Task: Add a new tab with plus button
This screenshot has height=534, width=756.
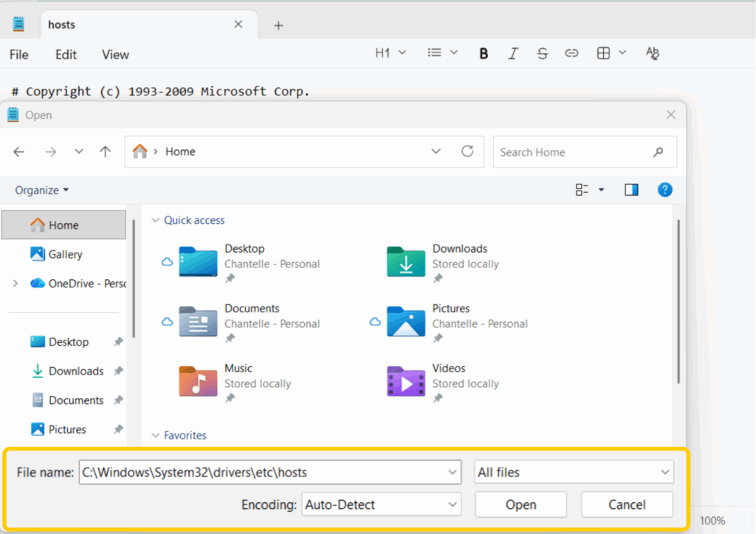Action: pos(278,26)
